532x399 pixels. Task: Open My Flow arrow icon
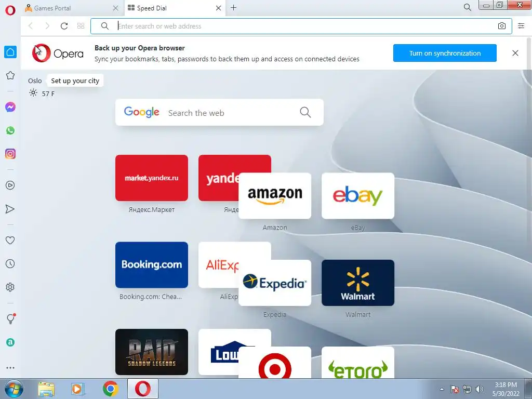10,209
